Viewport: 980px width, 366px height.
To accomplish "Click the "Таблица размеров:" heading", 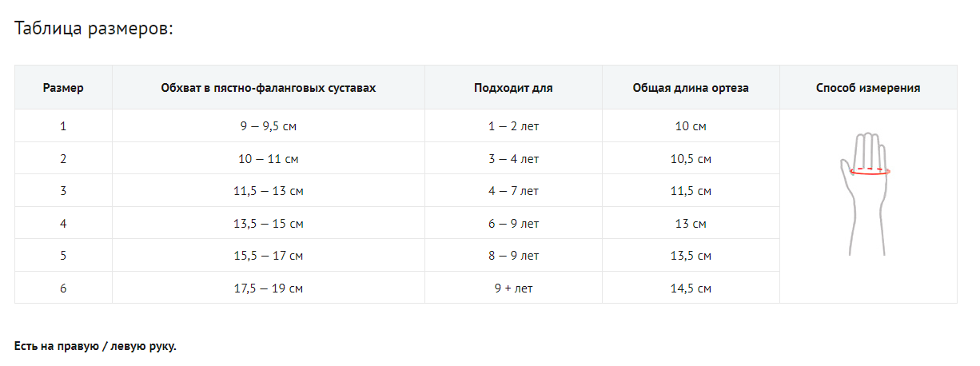I will [x=94, y=29].
